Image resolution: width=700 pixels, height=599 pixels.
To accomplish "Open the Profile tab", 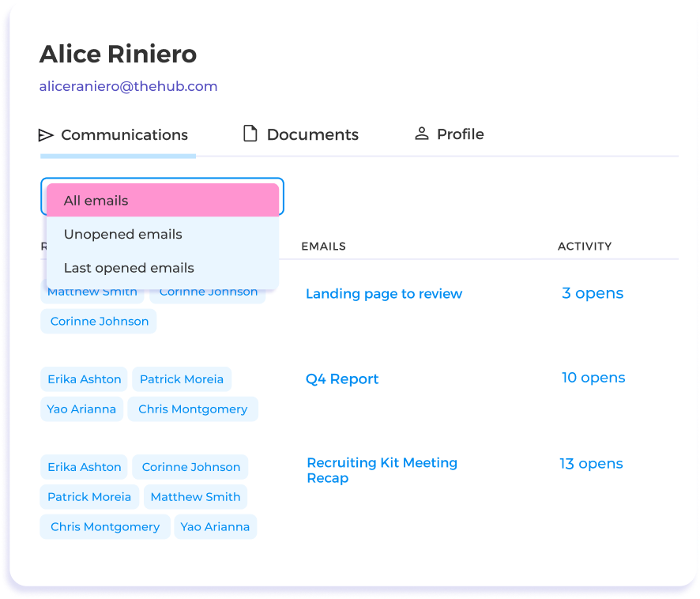I will click(460, 134).
